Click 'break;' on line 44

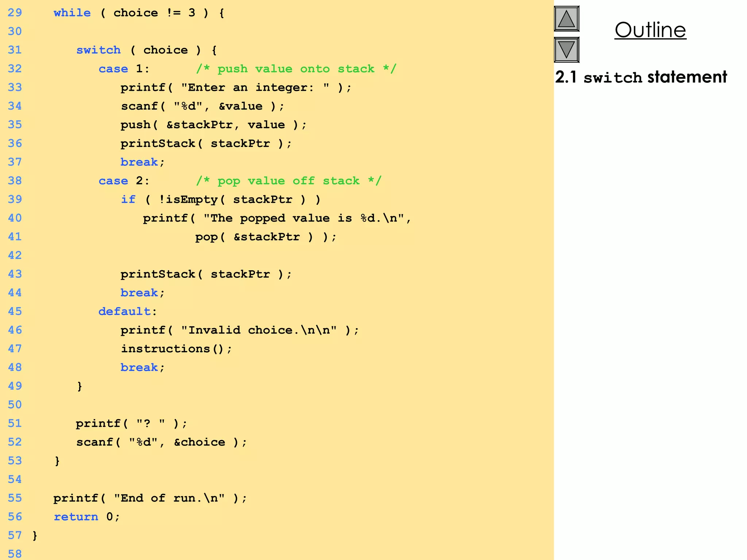143,293
